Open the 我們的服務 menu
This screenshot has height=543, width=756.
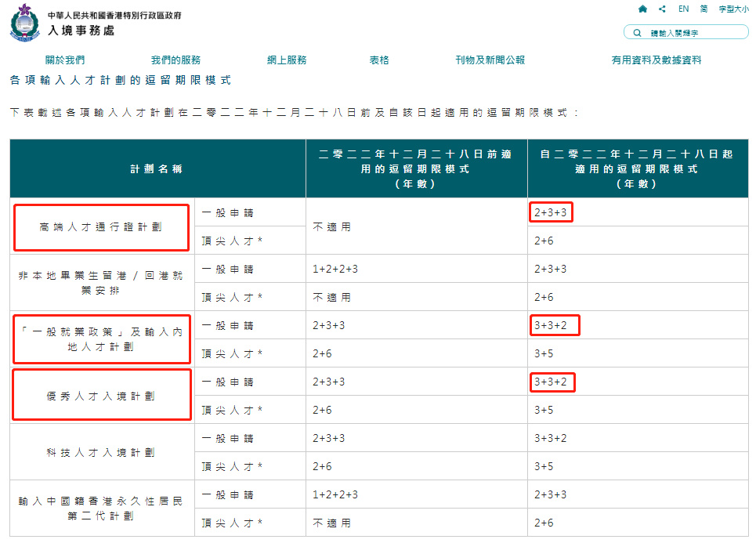(x=175, y=60)
